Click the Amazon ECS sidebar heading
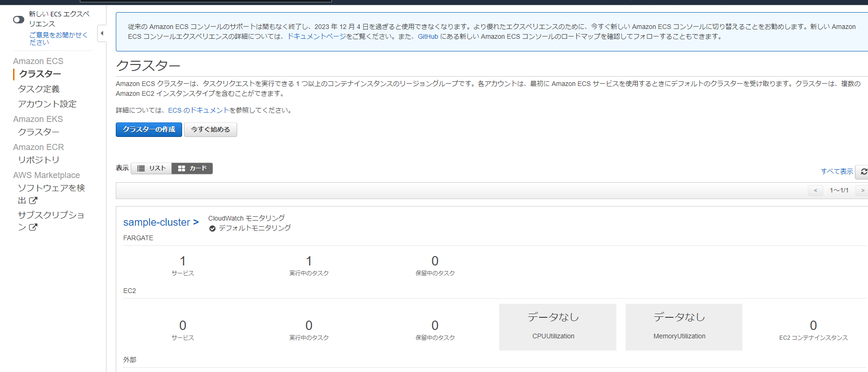The image size is (868, 372). click(x=38, y=61)
